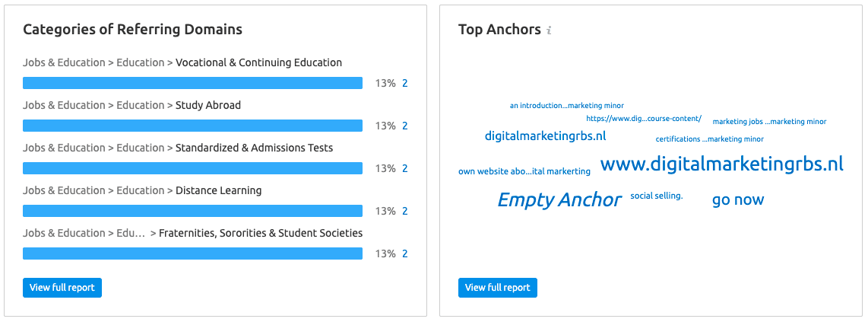The image size is (868, 322).
Task: Select the Study Abroad category link
Action: 208,105
